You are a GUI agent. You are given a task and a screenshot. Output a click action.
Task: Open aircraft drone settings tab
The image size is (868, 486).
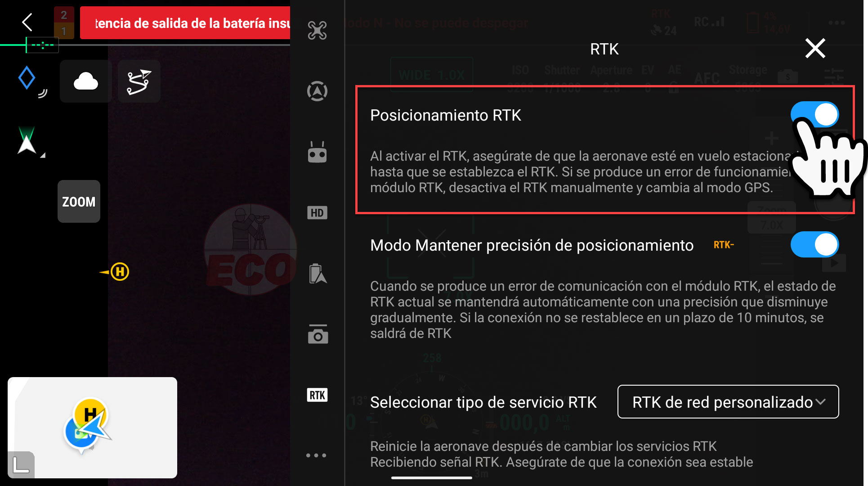[317, 31]
